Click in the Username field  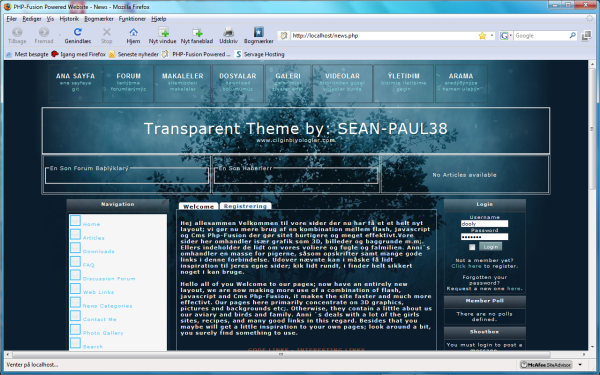pos(484,224)
